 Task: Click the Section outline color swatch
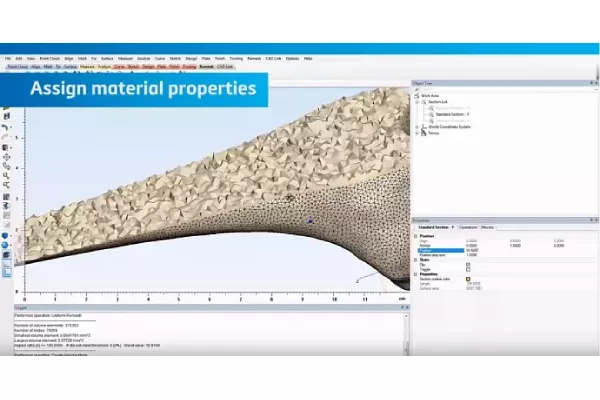(x=468, y=281)
